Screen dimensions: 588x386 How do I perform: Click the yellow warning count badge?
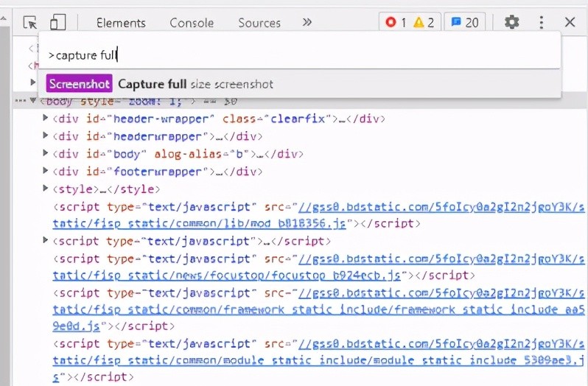coord(423,23)
